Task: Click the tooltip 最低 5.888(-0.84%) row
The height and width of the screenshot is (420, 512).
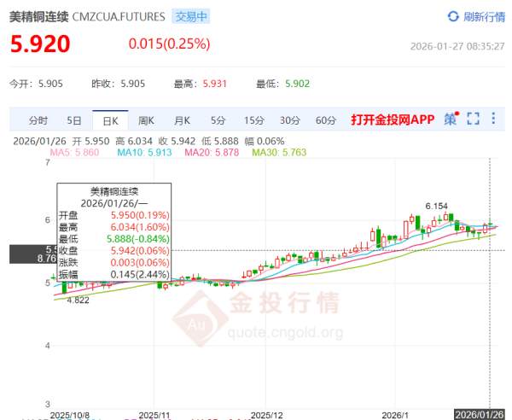Action: pos(114,239)
